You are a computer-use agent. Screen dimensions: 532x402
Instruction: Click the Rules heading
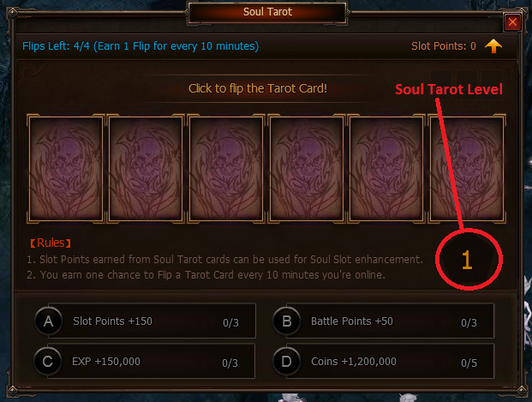point(51,243)
